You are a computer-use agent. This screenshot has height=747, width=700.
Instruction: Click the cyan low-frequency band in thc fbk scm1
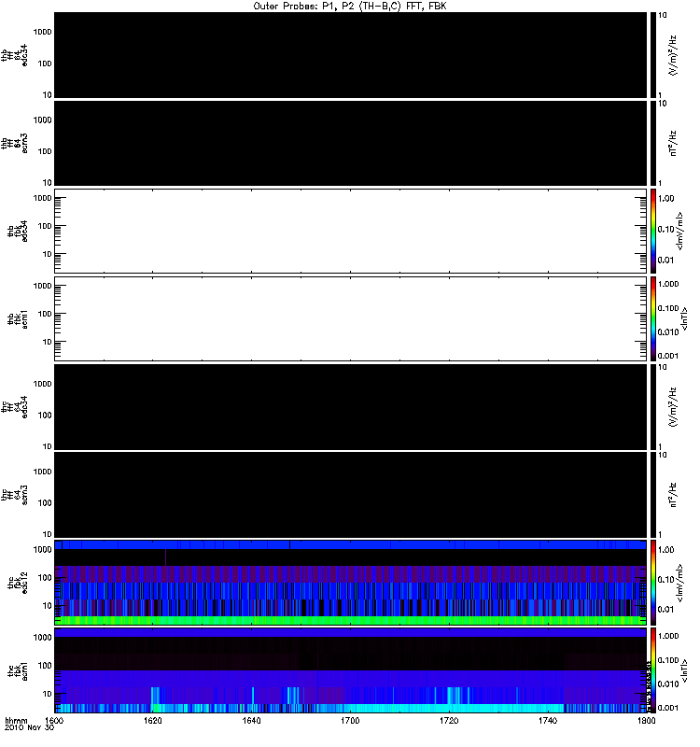350,708
